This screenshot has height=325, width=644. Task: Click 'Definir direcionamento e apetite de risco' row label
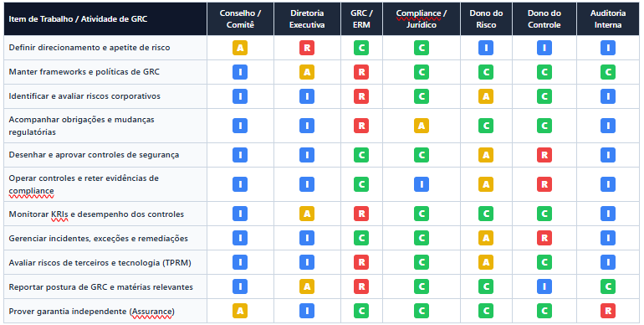coord(89,48)
